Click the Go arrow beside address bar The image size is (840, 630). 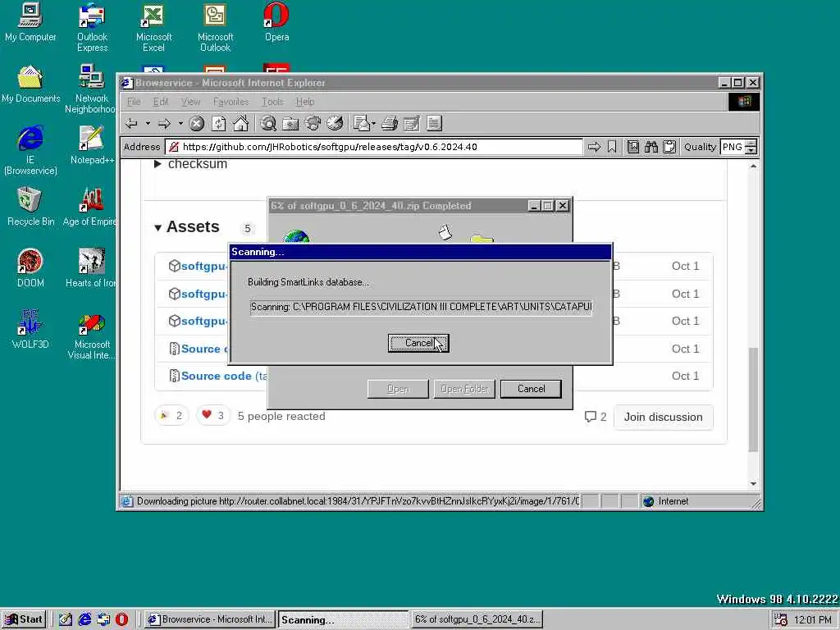[x=594, y=147]
